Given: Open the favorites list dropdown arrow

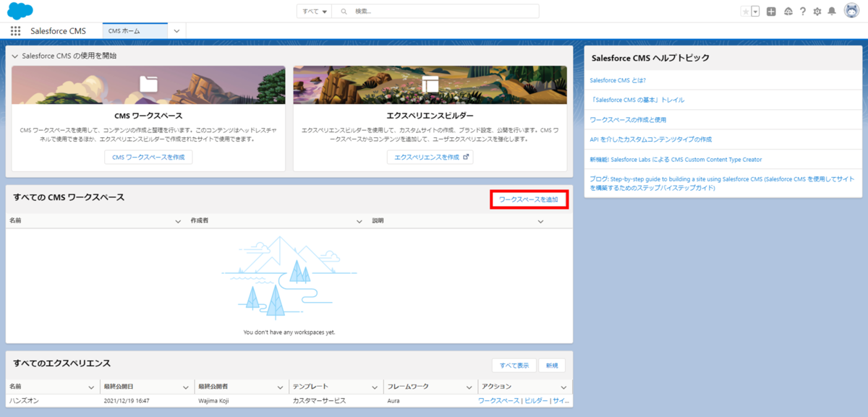Looking at the screenshot, I should [x=756, y=12].
